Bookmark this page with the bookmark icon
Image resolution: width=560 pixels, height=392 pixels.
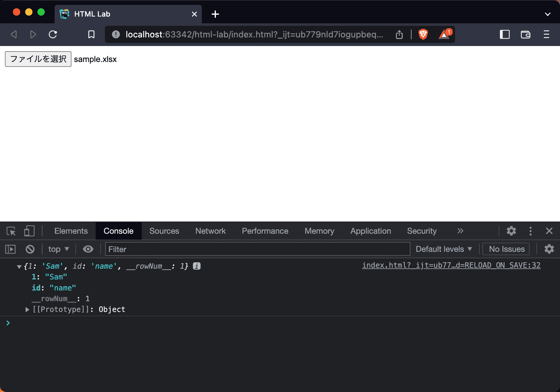pyautogui.click(x=91, y=34)
